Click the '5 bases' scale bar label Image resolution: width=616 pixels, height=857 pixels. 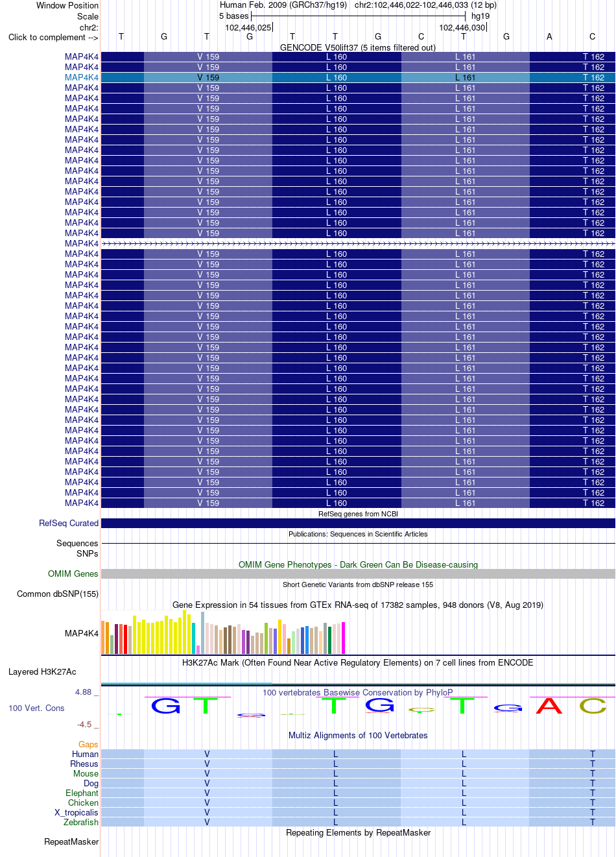coord(234,16)
